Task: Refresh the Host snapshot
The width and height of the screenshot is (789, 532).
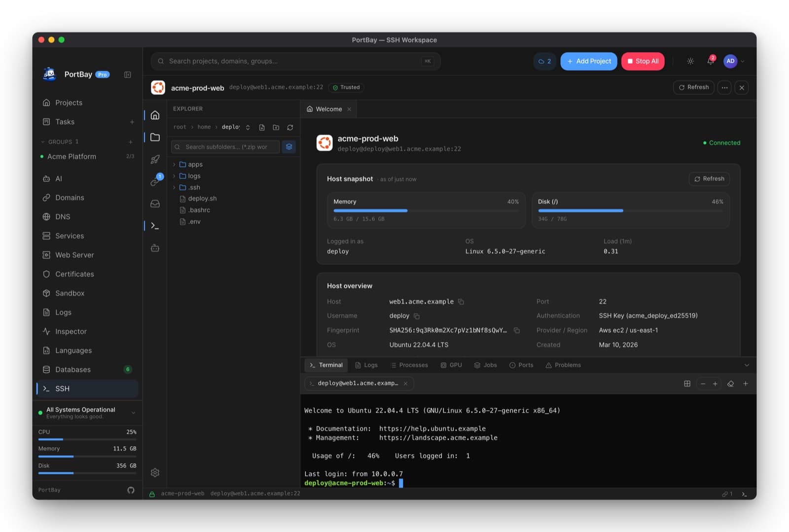Action: [x=709, y=178]
